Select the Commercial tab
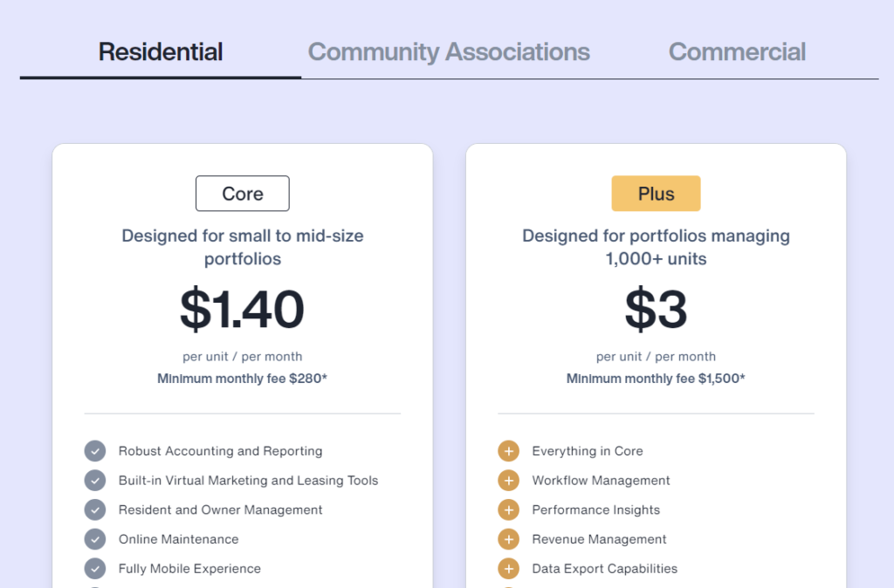The height and width of the screenshot is (588, 894). coord(737,52)
